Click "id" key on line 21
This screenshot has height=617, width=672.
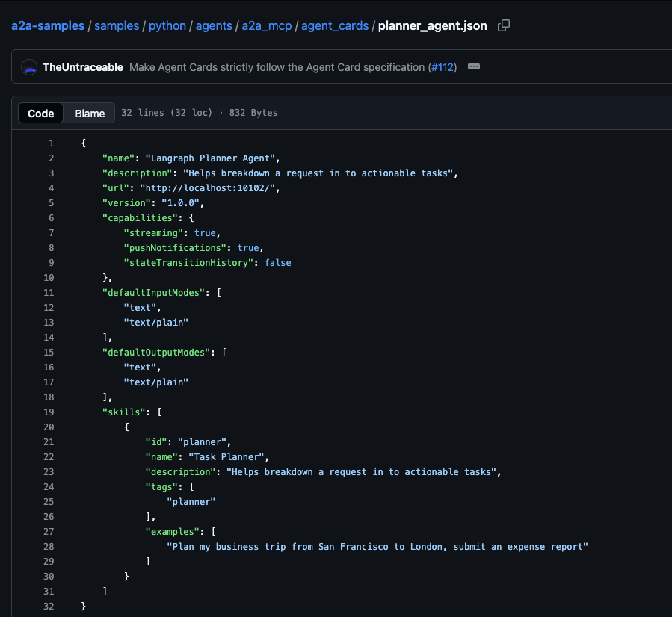coord(156,442)
